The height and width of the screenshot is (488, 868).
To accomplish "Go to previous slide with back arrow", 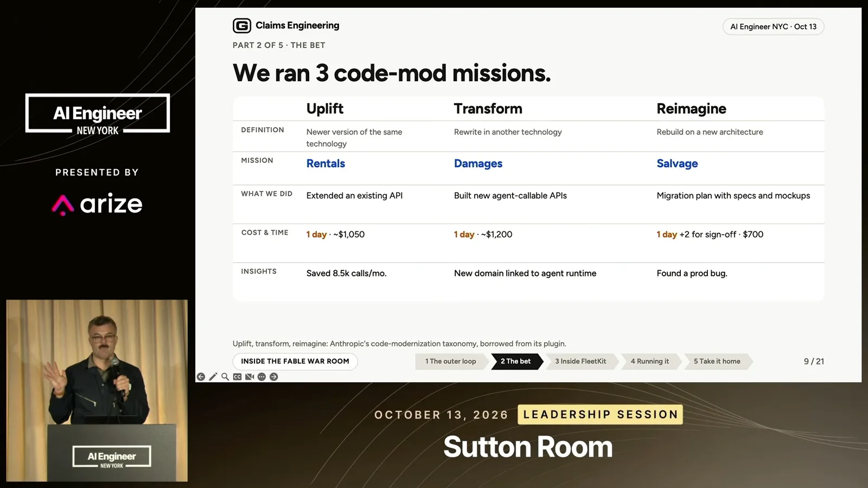I will (x=201, y=377).
